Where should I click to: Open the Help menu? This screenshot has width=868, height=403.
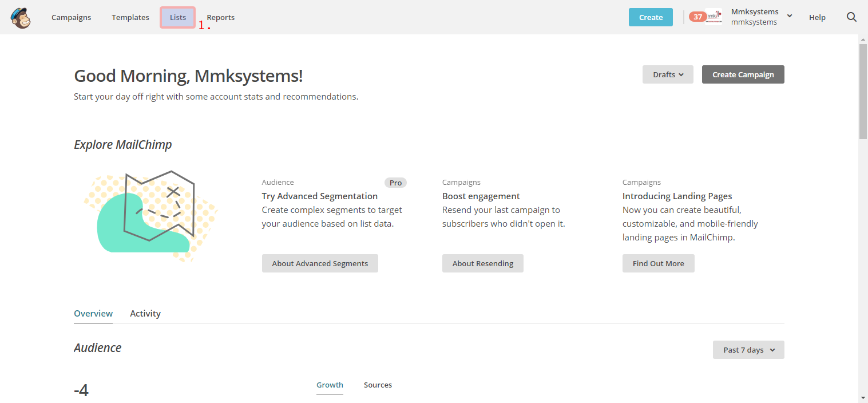point(817,17)
